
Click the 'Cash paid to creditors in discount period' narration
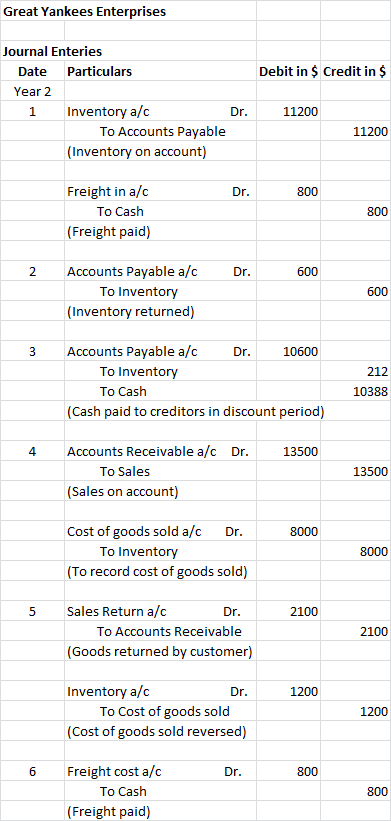pos(196,412)
